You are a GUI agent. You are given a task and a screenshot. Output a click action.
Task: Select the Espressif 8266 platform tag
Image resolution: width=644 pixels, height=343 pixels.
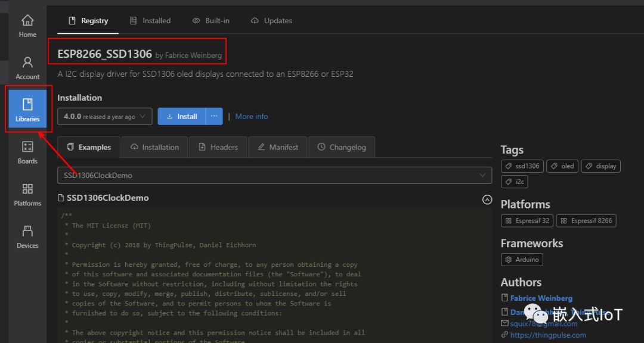(586, 220)
